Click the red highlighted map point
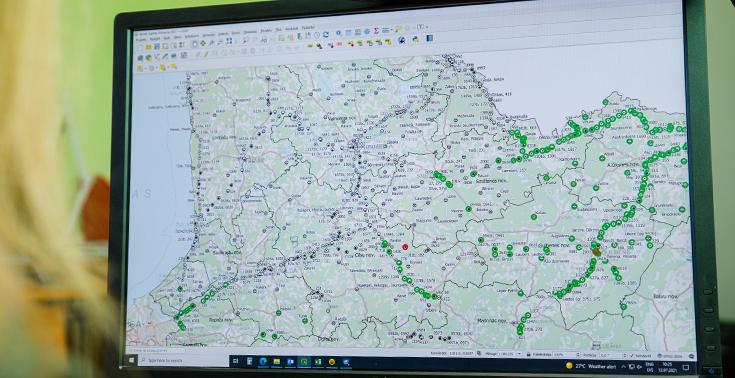735x378 pixels. point(405,247)
